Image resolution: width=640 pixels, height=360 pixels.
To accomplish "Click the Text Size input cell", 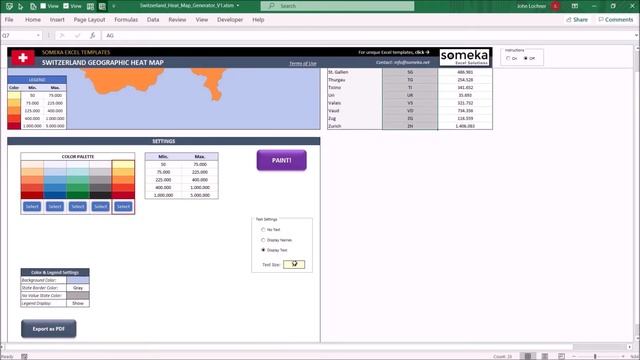I will point(294,264).
